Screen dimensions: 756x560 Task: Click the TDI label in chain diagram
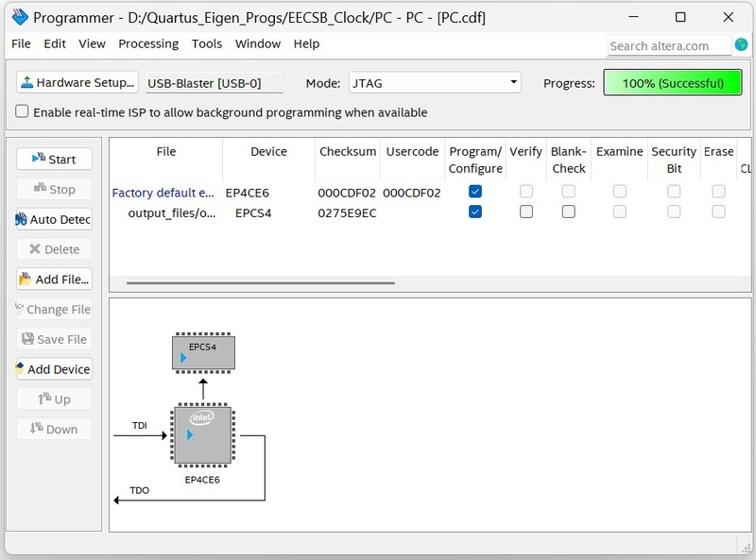139,426
